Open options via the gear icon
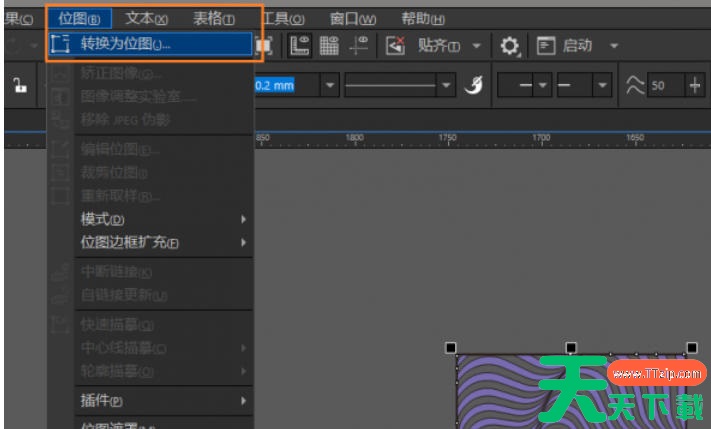This screenshot has width=711, height=429. pos(510,46)
